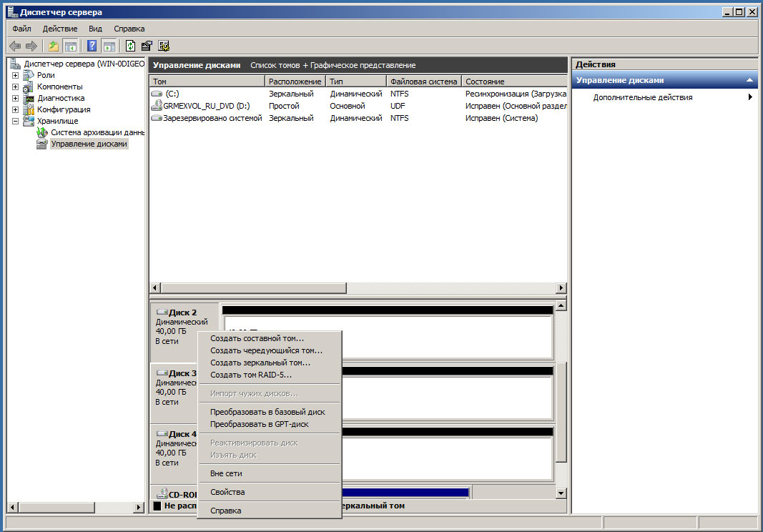Choose 'Создать зеркальный том...' from context menu
The width and height of the screenshot is (763, 532).
click(260, 363)
